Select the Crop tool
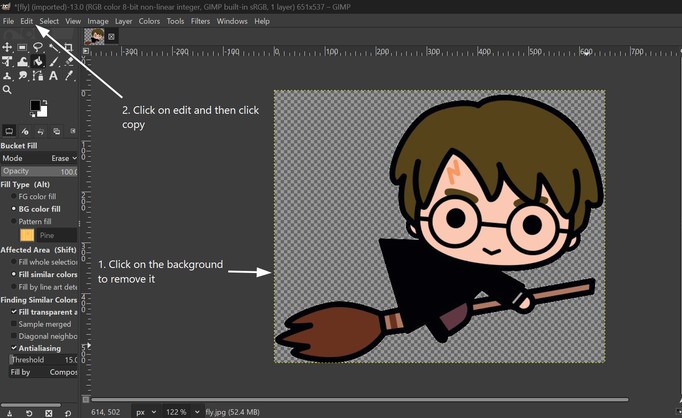This screenshot has width=682, height=418. tap(68, 47)
